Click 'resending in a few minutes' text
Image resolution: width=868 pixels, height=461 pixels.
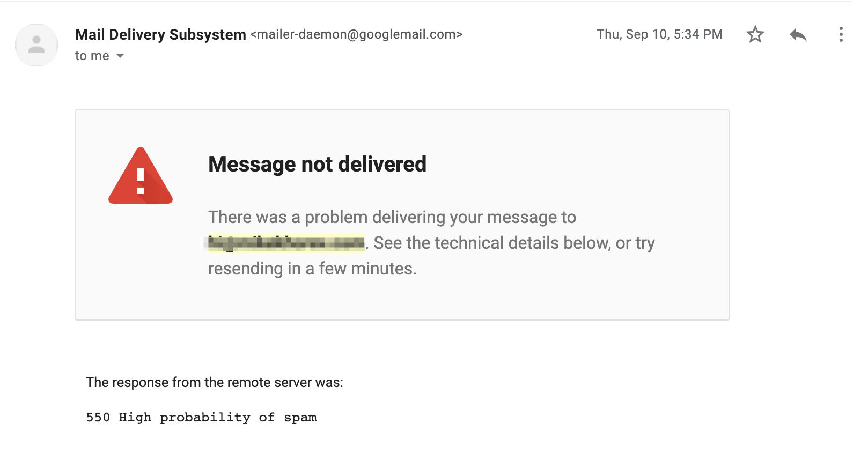click(x=311, y=269)
